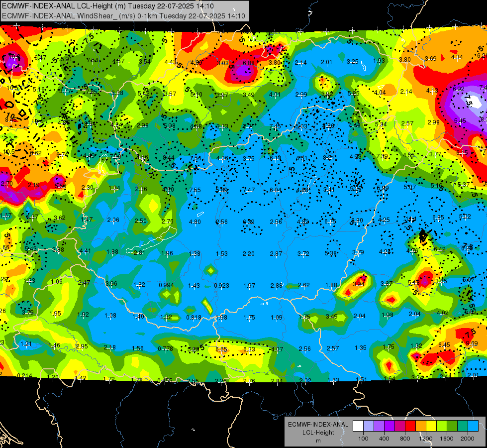Click the wind shear value 3.96
This screenshot has height=448, width=487.
pos(111,284)
